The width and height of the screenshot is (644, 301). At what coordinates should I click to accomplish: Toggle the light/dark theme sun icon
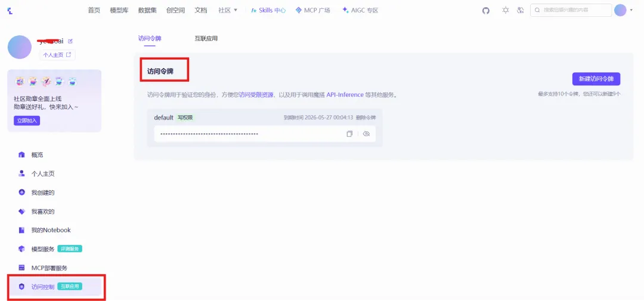coord(506,10)
